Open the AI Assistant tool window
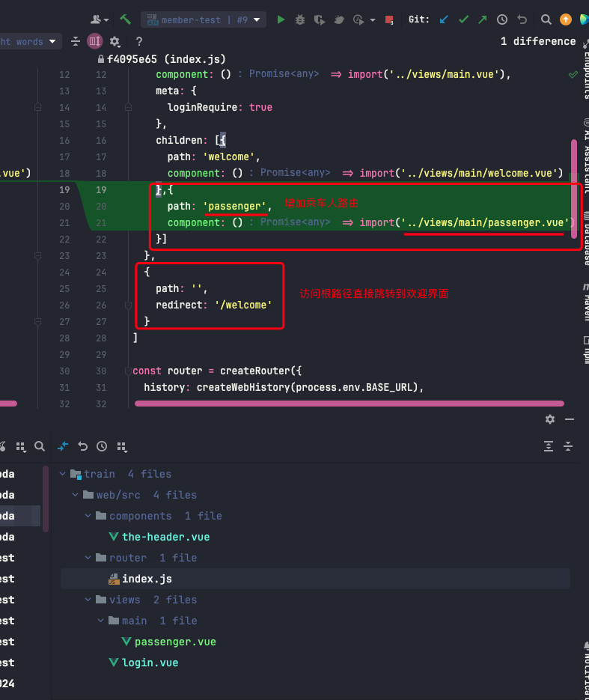Screen dimensions: 589x700 (585, 156)
